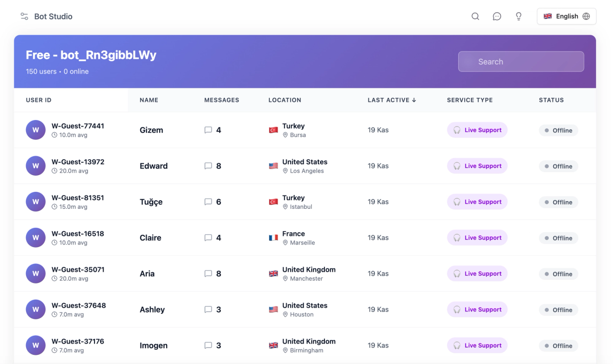This screenshot has height=364, width=613.
Task: Open the English language selector
Action: pos(567,16)
